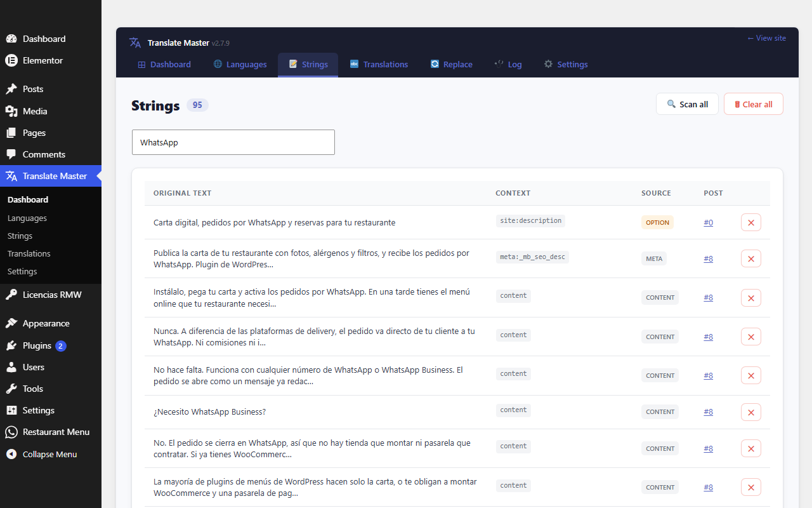Open the Replace tab
This screenshot has width=812, height=508.
[x=452, y=64]
